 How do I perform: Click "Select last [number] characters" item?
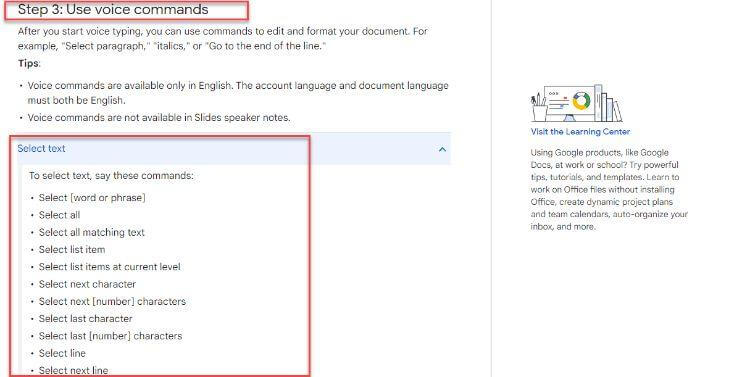110,336
